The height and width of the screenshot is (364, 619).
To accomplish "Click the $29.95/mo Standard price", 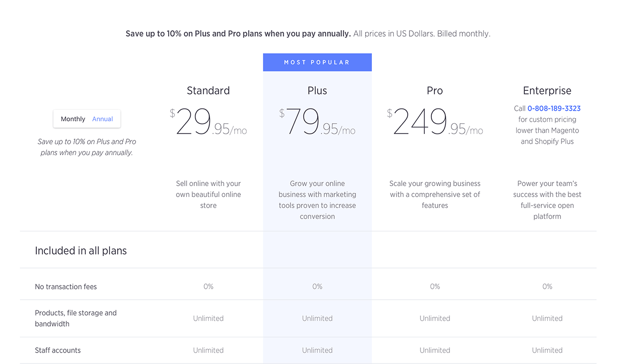I will pos(208,122).
